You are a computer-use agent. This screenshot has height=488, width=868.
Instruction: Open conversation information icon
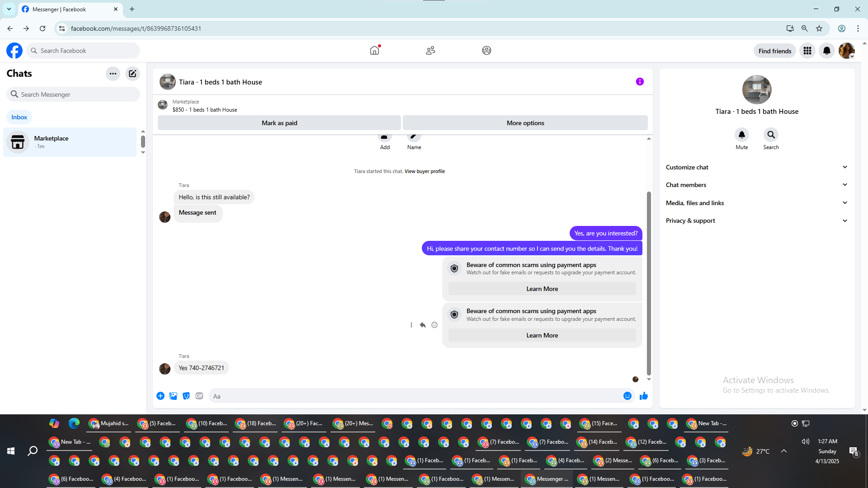[x=640, y=82]
